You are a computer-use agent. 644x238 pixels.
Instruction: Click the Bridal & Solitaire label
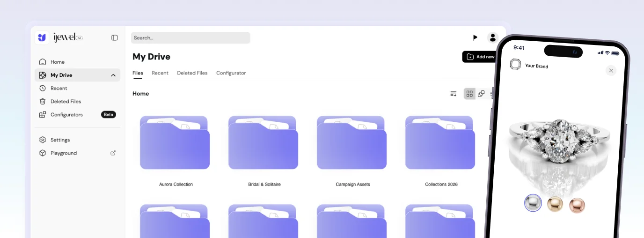coord(264,185)
